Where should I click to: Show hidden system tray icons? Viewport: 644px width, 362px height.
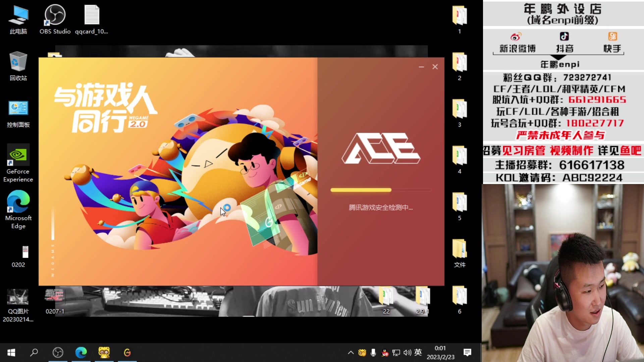tap(351, 353)
